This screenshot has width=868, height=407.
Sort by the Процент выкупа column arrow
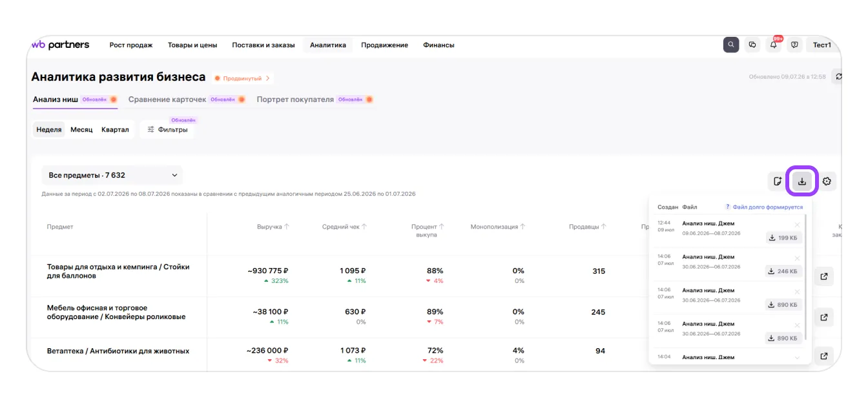click(x=442, y=227)
